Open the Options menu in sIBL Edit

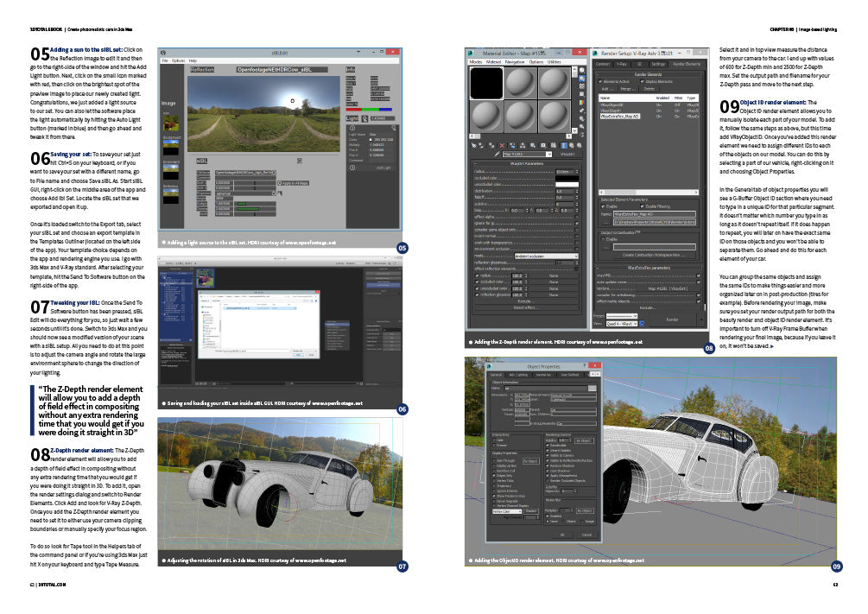click(x=178, y=60)
